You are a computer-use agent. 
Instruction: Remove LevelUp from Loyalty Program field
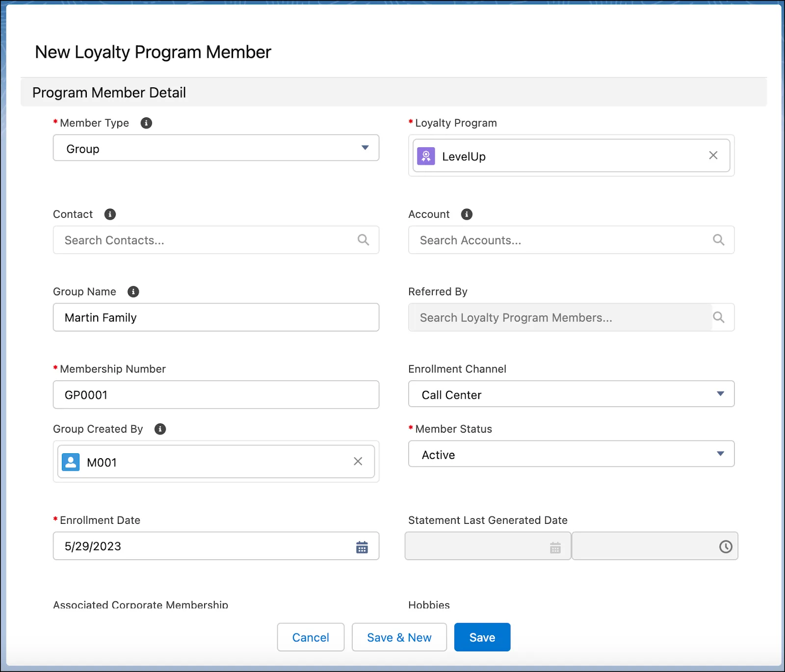(x=713, y=155)
